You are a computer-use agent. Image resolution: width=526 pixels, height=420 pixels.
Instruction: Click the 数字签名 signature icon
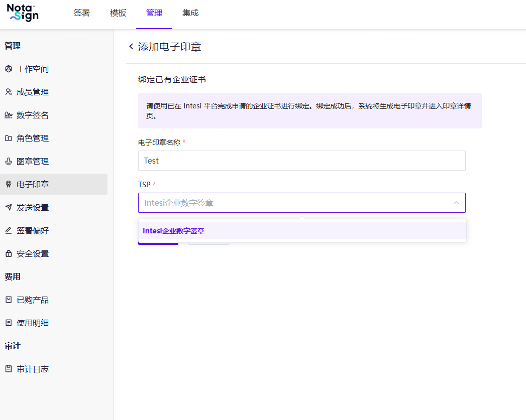[9, 115]
